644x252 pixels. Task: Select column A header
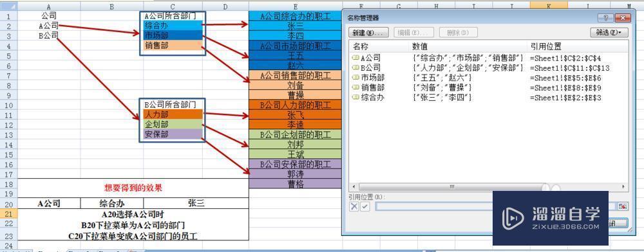(49, 6)
